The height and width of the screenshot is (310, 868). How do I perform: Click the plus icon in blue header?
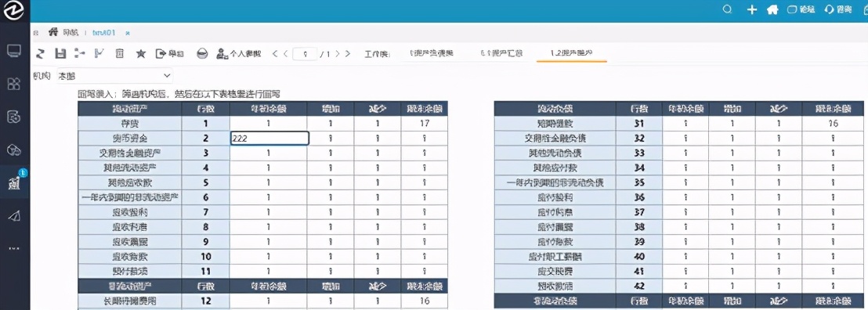(751, 9)
